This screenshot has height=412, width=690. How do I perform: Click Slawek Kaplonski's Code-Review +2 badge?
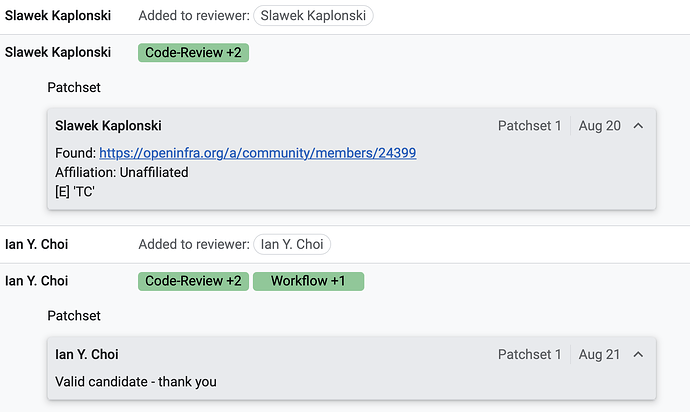pos(193,53)
